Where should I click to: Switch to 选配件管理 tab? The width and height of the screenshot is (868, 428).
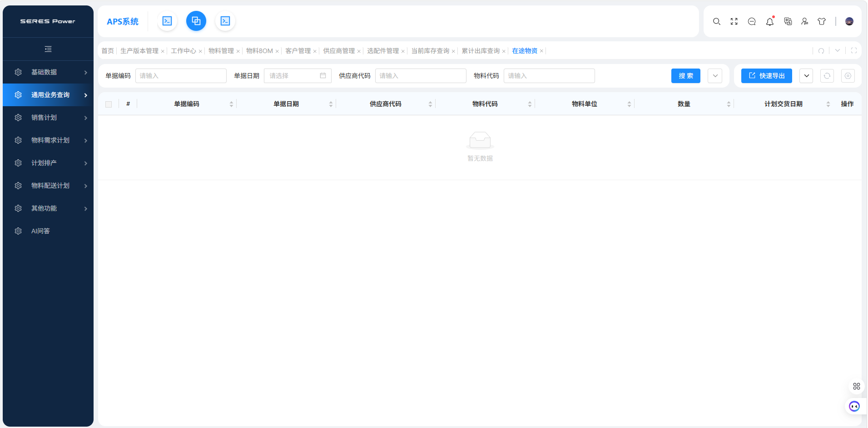point(383,51)
